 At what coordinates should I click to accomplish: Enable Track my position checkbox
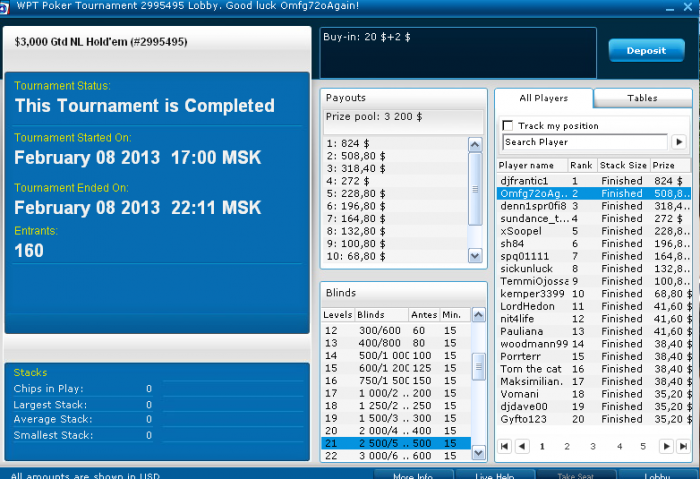(x=508, y=125)
